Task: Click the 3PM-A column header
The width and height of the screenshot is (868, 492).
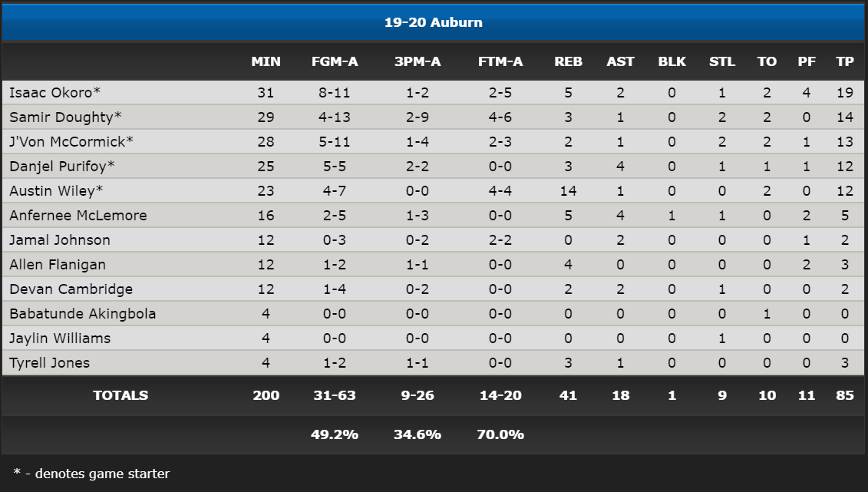Action: (417, 61)
